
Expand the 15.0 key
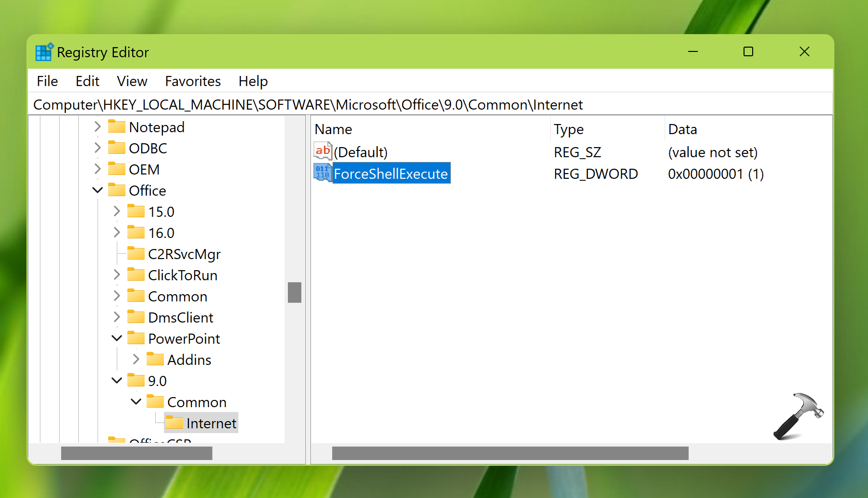tap(117, 212)
